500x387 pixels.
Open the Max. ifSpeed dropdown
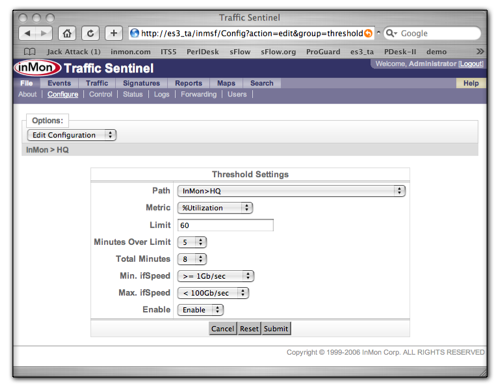coord(213,293)
